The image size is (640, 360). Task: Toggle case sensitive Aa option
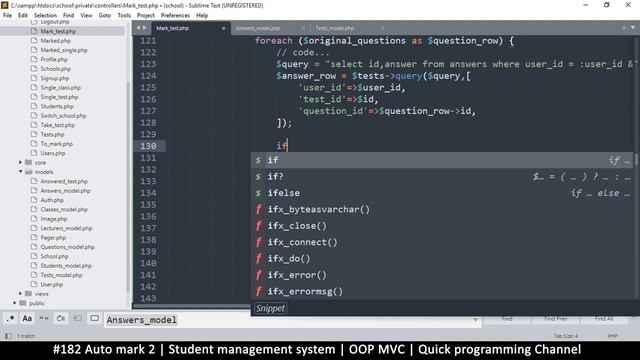click(x=27, y=318)
